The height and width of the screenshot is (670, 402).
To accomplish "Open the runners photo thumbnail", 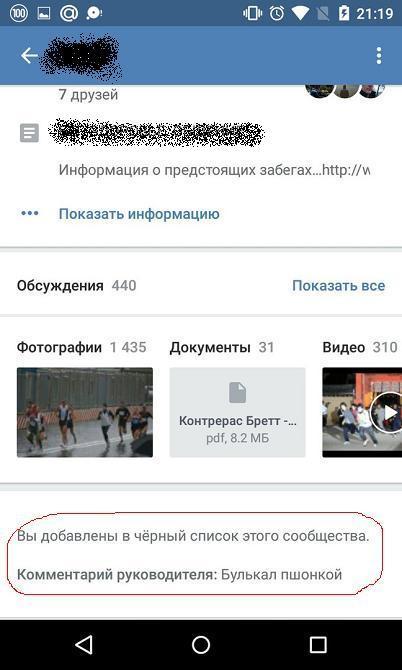I will pos(85,412).
